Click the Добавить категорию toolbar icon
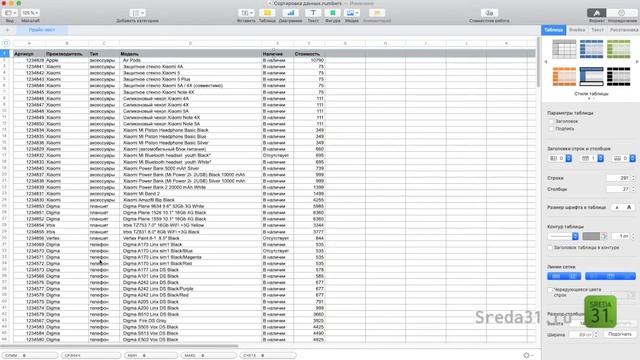 coord(137,13)
